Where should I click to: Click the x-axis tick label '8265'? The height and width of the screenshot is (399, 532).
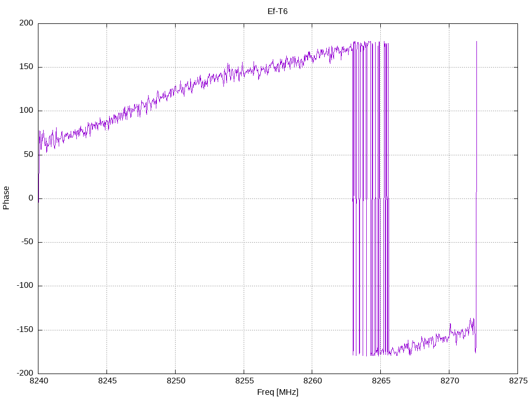[x=381, y=381]
